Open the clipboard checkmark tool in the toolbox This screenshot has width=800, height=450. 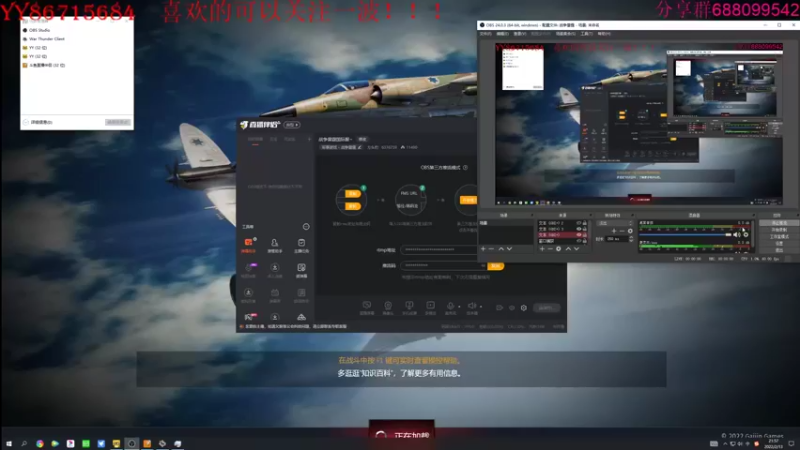[x=302, y=245]
